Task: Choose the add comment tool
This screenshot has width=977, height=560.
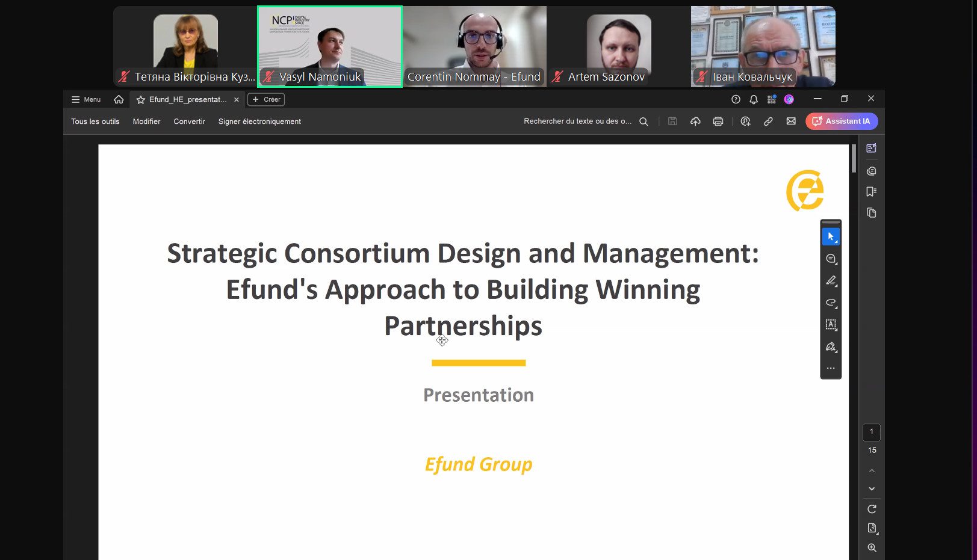Action: point(831,259)
